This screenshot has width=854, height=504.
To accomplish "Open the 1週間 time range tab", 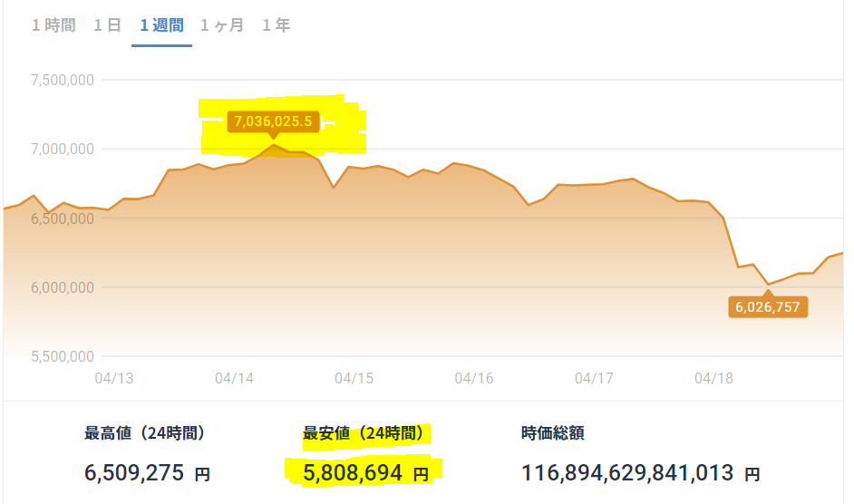I will 161,25.
